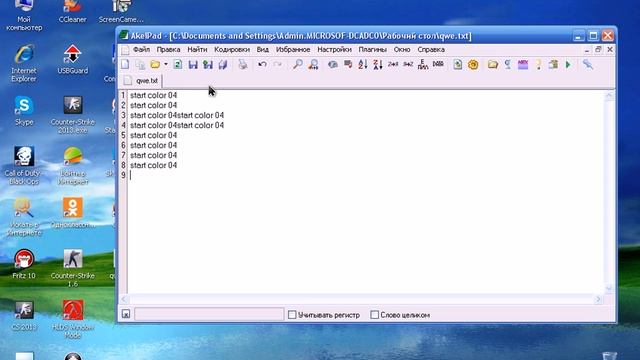
Task: Select the CCleaner desktop shortcut
Action: [x=72, y=12]
